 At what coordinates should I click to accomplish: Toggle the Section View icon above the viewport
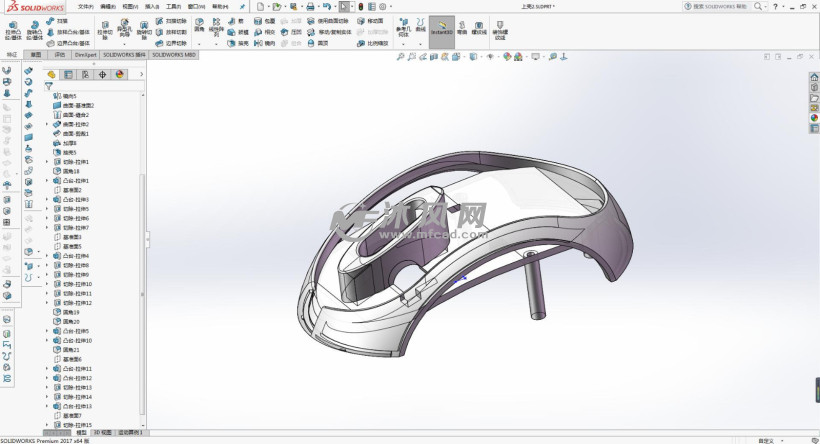point(434,56)
